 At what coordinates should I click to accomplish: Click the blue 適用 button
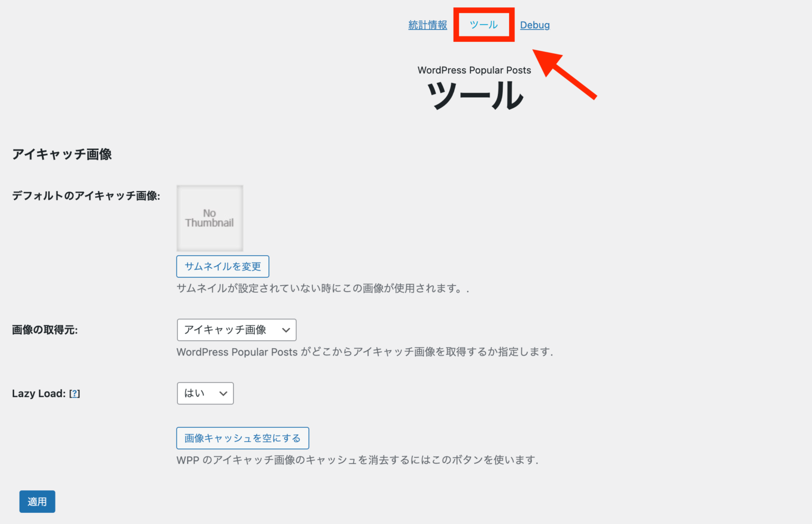tap(37, 502)
